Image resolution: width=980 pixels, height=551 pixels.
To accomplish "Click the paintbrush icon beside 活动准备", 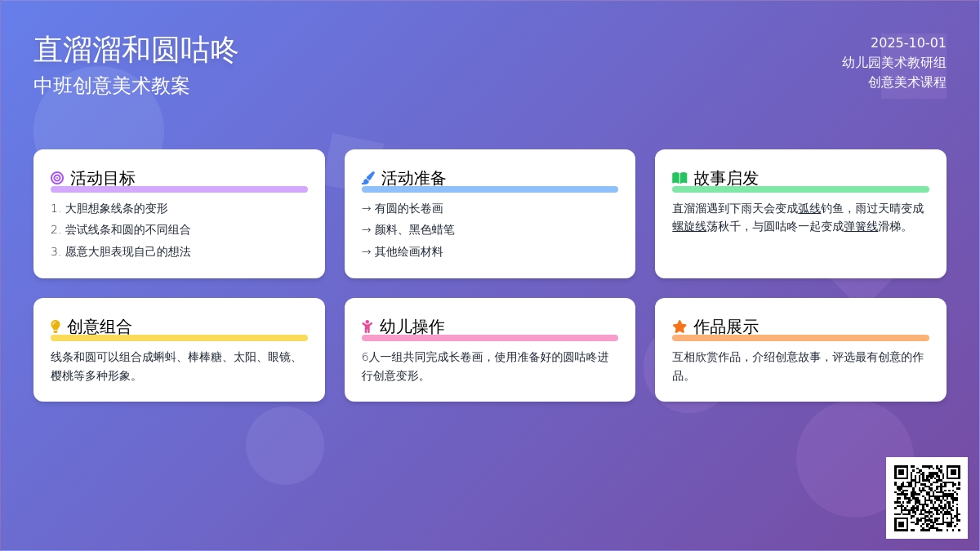I will tap(368, 178).
